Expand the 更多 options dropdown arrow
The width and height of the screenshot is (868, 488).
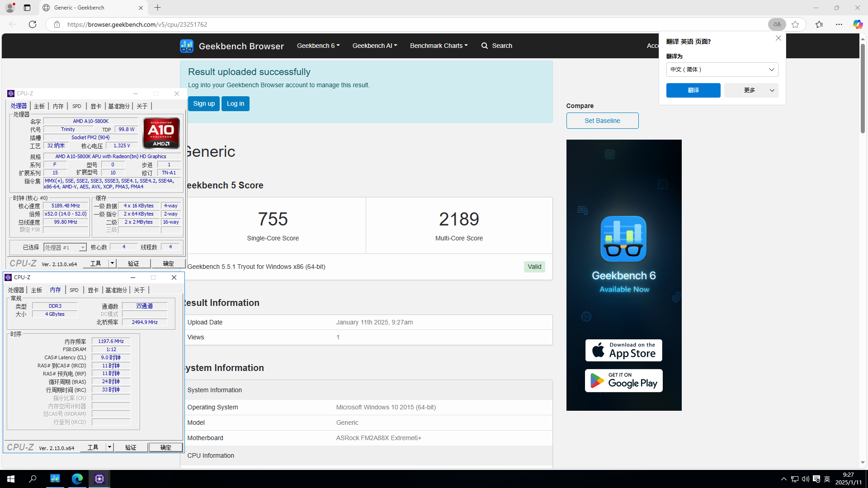[772, 90]
